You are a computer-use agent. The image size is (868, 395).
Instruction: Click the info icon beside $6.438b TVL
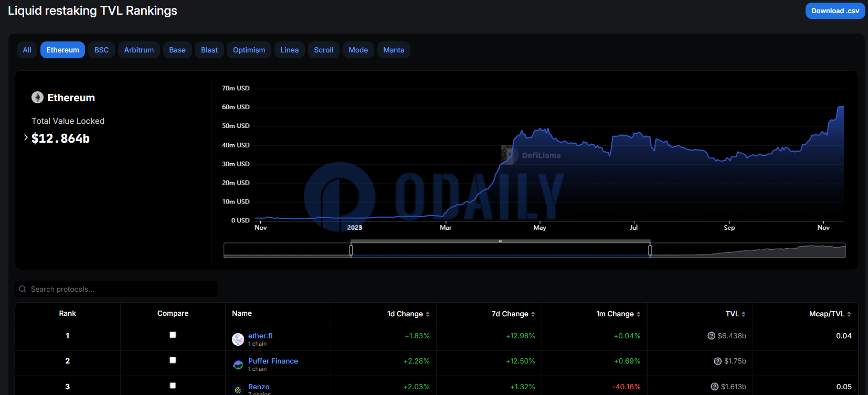tap(711, 336)
